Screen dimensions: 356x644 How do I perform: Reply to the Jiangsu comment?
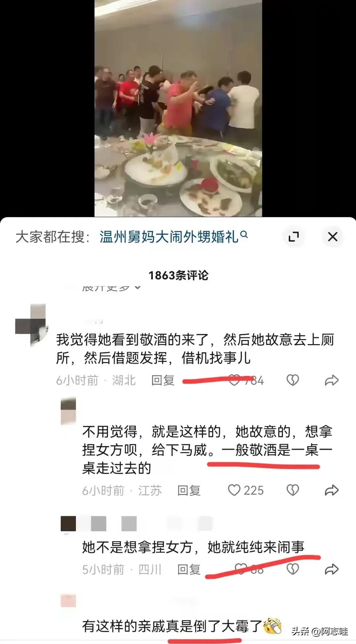pos(189,490)
